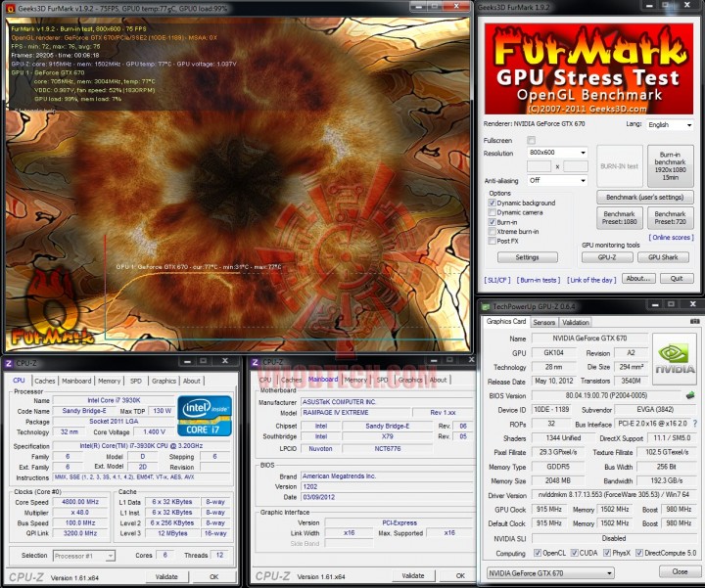Click Validate in the Mainboard CPU-Z window

pos(413,576)
